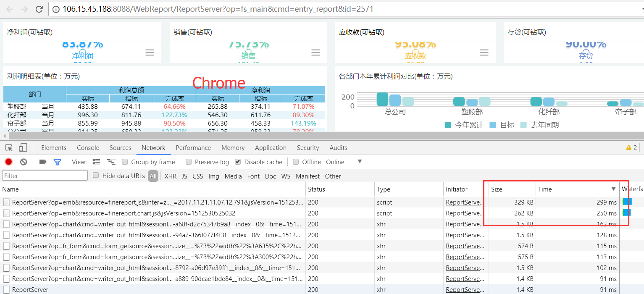Image resolution: width=644 pixels, height=294 pixels.
Task: Click the Time column sort arrow
Action: 613,189
